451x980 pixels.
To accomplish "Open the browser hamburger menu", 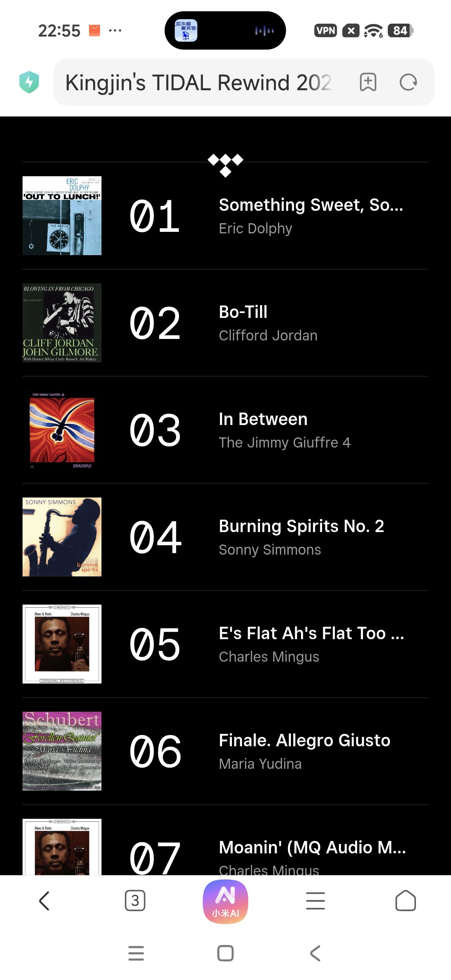I will [x=315, y=901].
